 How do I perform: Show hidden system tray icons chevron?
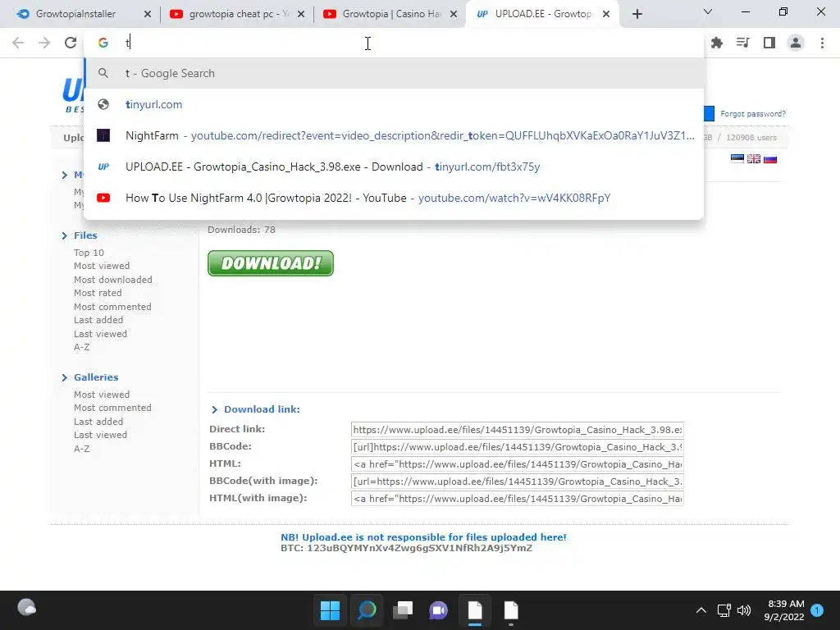tap(701, 610)
